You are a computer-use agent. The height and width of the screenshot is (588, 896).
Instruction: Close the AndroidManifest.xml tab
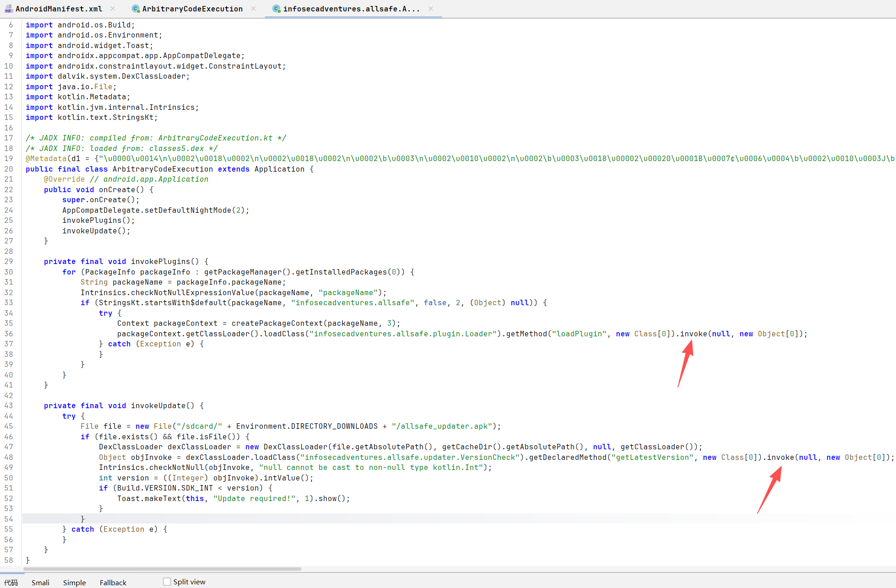tap(113, 9)
